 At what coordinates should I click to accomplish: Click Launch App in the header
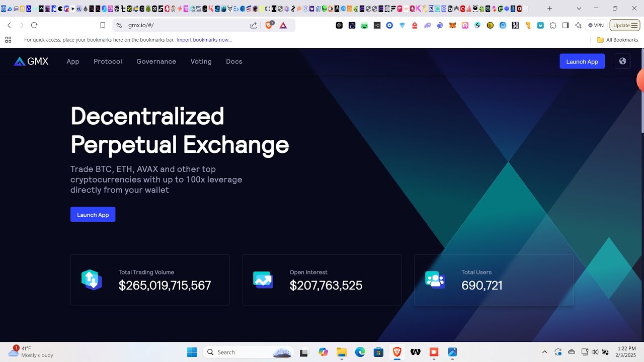(x=582, y=61)
